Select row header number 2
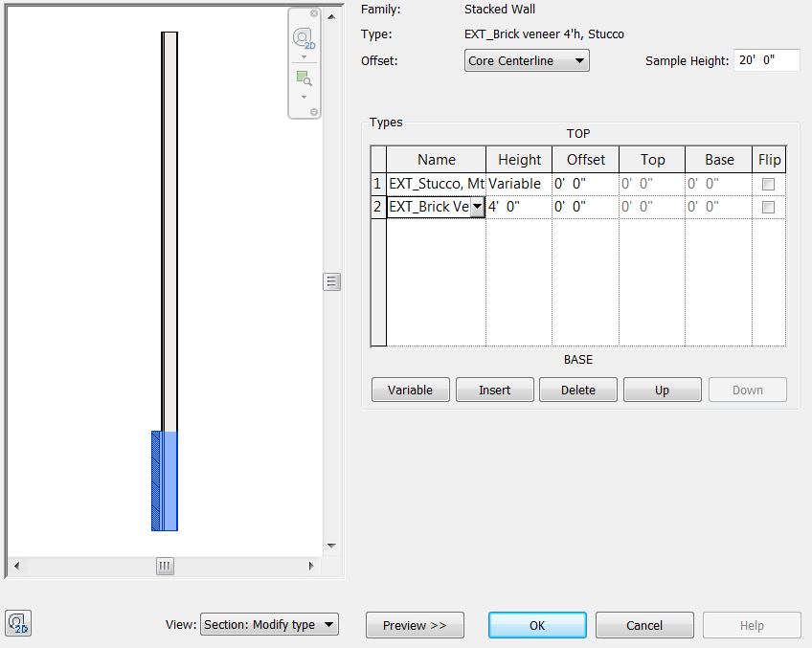812x648 pixels. coord(378,207)
